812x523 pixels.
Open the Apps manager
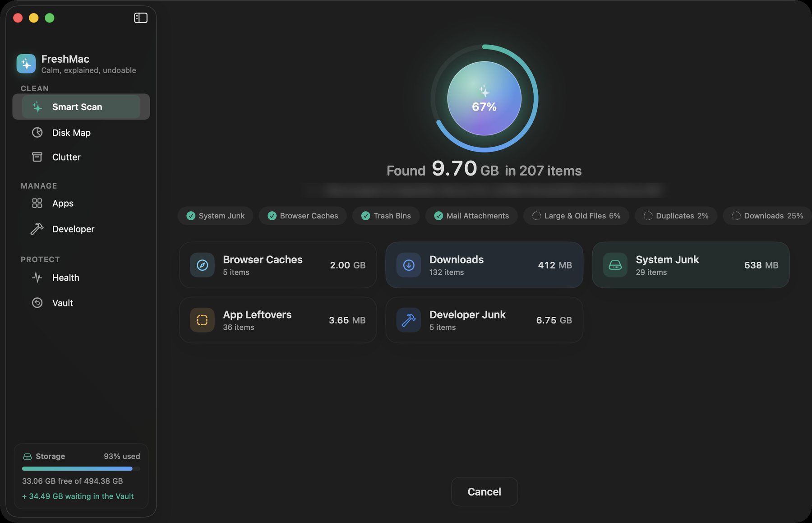[x=81, y=204]
